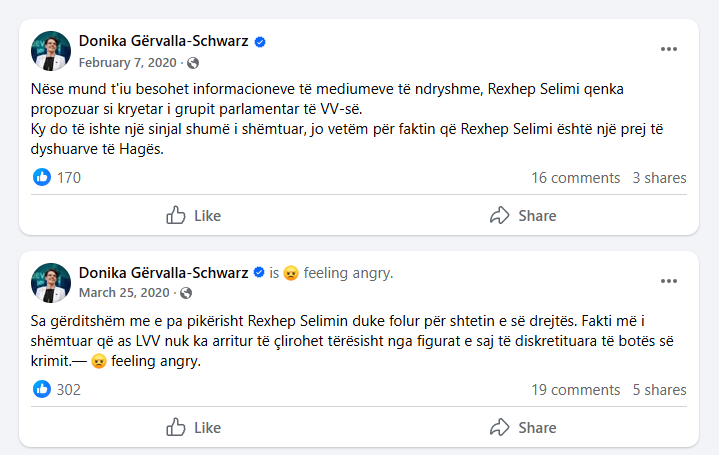View the 3 shares of the first post
The height and width of the screenshot is (455, 719).
(659, 178)
